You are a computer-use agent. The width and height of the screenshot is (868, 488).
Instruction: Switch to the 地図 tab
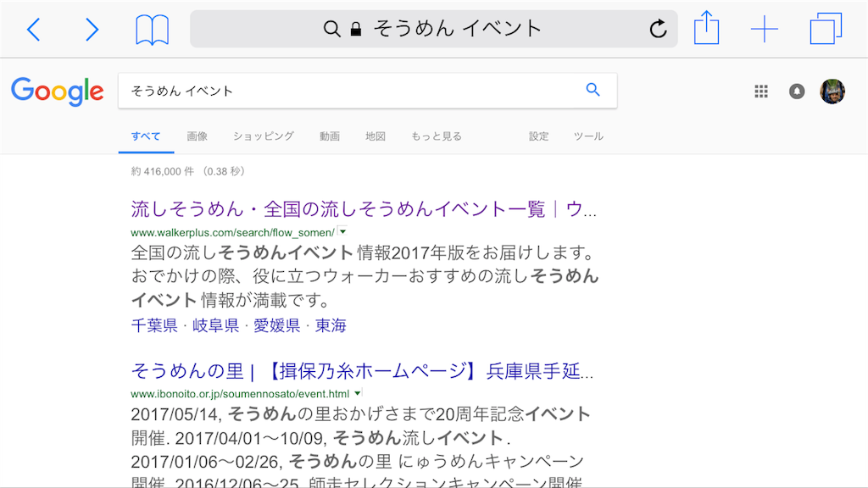click(x=376, y=136)
